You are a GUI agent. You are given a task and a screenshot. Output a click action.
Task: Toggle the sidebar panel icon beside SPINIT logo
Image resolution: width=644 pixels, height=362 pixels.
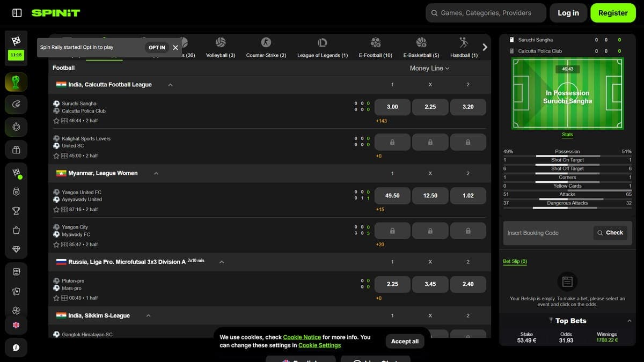click(x=17, y=13)
